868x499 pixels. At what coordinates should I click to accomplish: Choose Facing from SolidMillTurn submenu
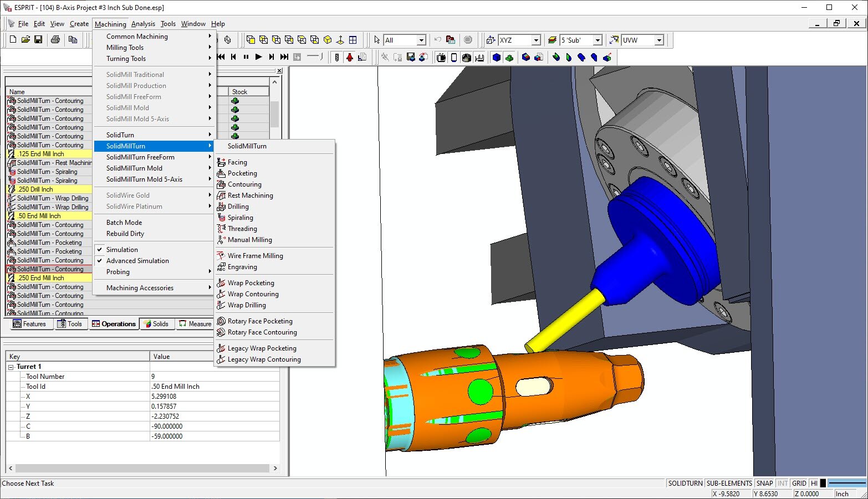pos(274,162)
